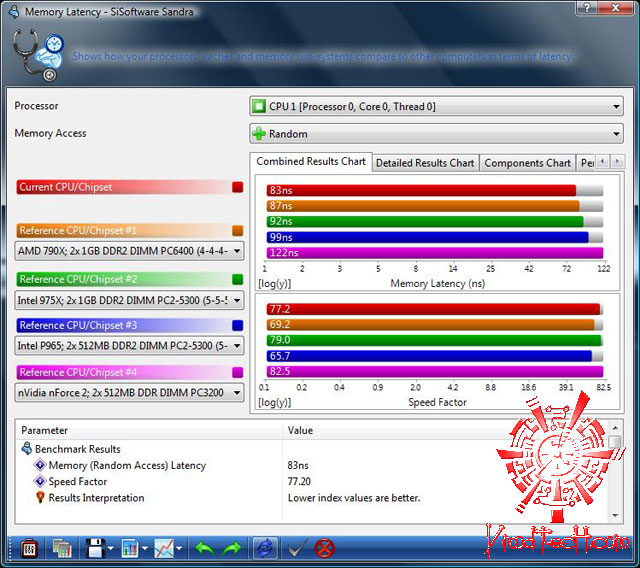Viewport: 640px width, 568px height.
Task: Click the red 83ns latency bar
Action: pyautogui.click(x=421, y=190)
